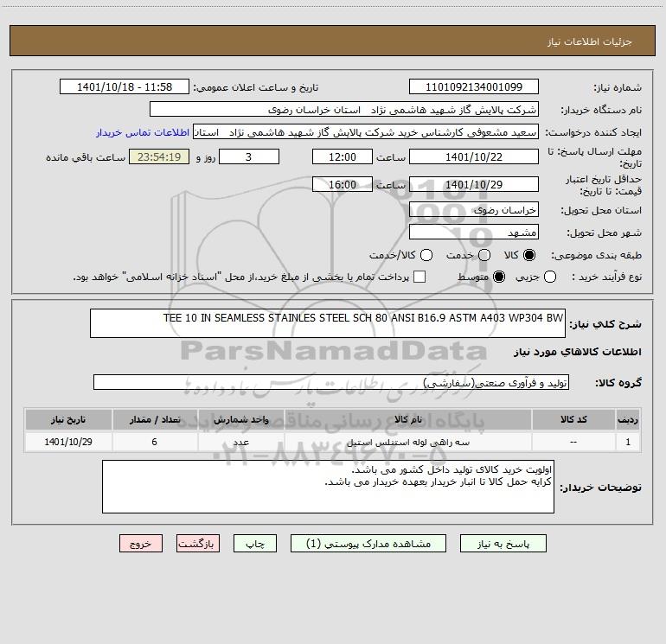Image resolution: width=666 pixels, height=644 pixels.
Task: Click the delivery city field مشهد
Action: (474, 233)
